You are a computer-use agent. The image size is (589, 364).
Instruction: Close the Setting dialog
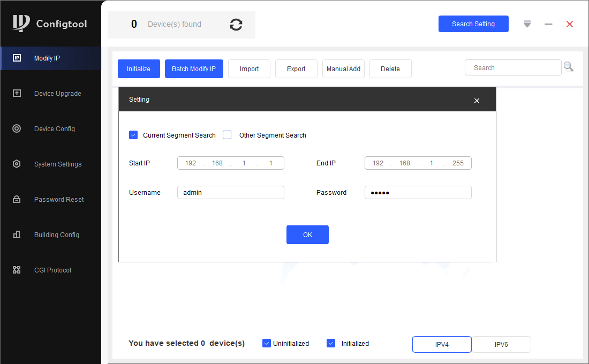click(x=477, y=101)
